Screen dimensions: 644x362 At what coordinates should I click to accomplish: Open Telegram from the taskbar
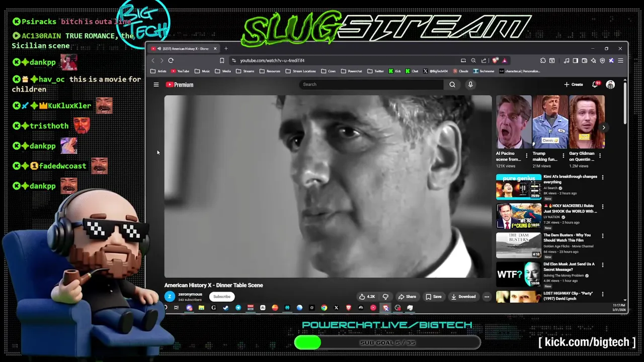click(x=238, y=308)
